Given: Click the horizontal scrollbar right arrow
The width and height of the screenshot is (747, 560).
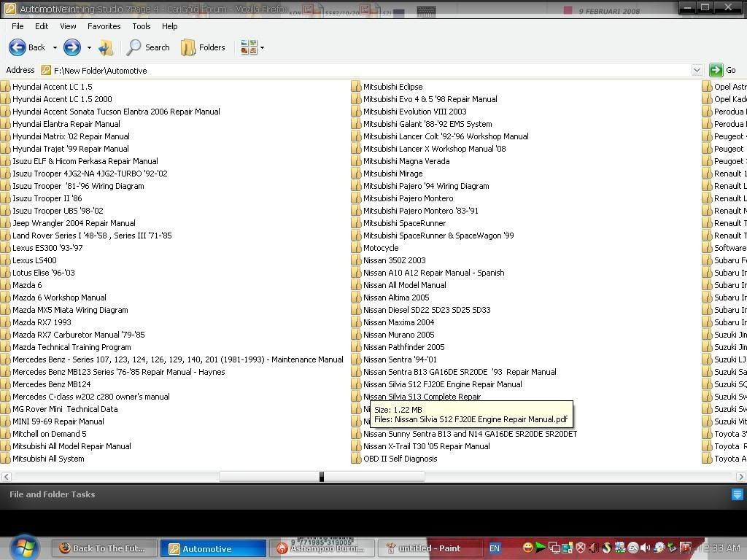Looking at the screenshot, I should (x=741, y=476).
